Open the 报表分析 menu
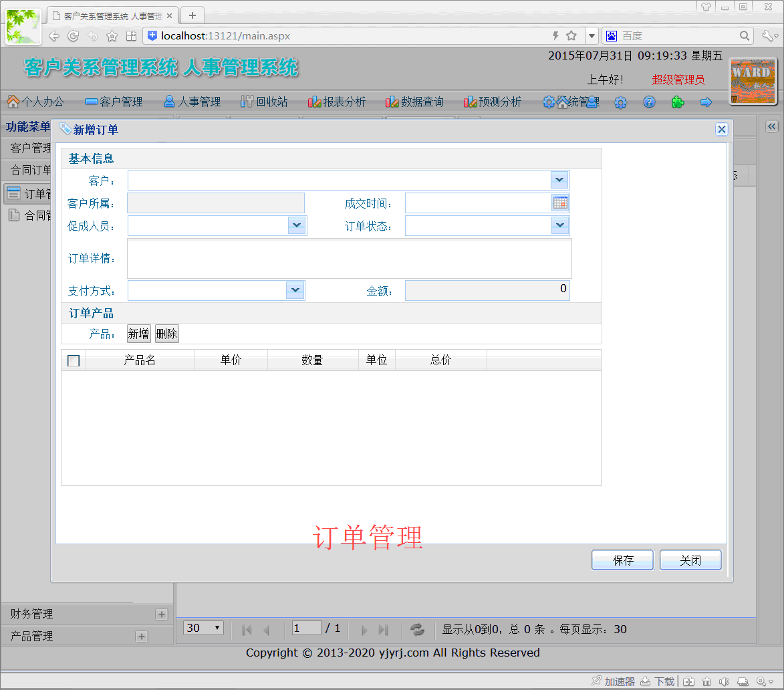Viewport: 784px width, 690px height. click(x=337, y=102)
